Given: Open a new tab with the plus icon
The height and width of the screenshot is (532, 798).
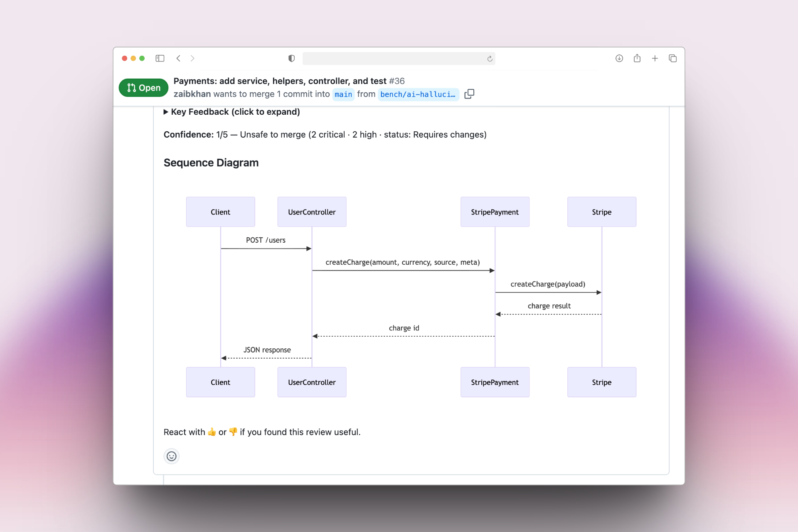Looking at the screenshot, I should [x=655, y=58].
